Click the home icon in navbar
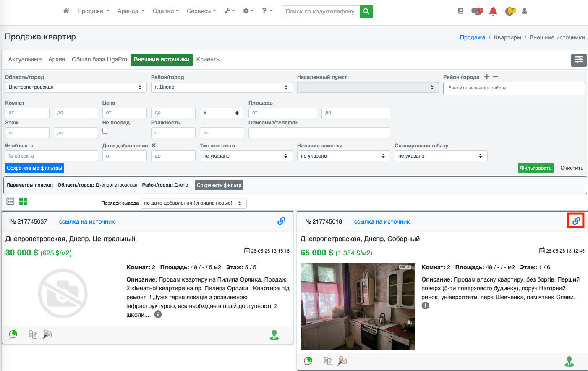This screenshot has height=371, width=588. coord(66,11)
